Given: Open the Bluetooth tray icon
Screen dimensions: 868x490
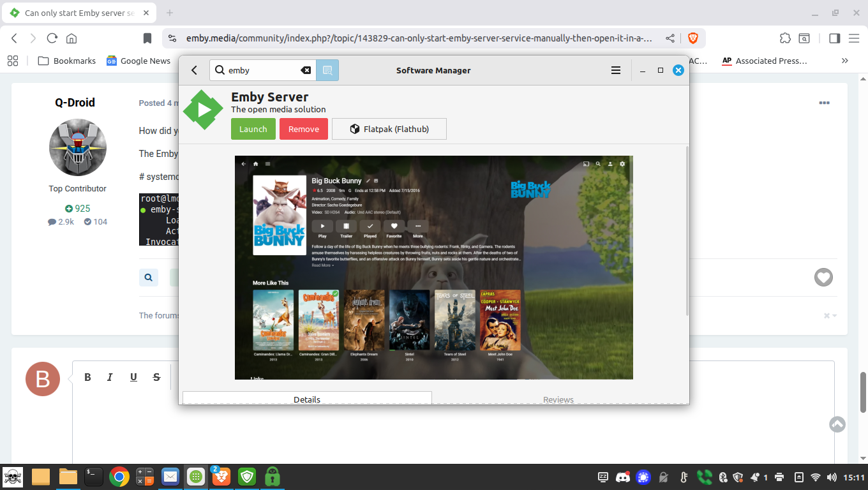Looking at the screenshot, I should pos(723,477).
